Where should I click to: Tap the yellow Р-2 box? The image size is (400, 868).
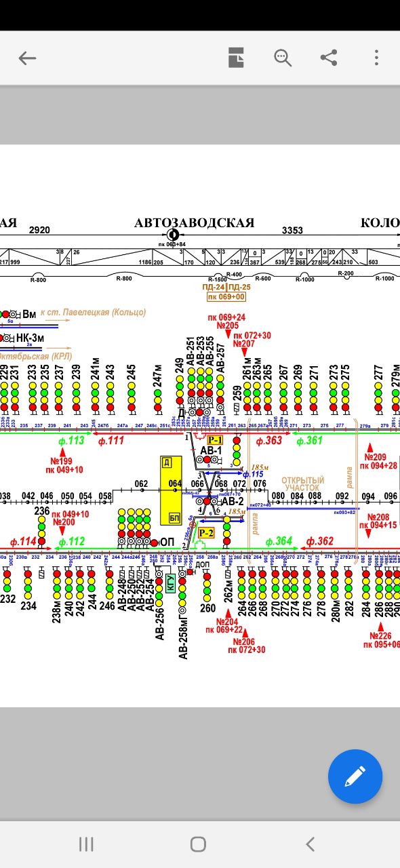pyautogui.click(x=206, y=532)
